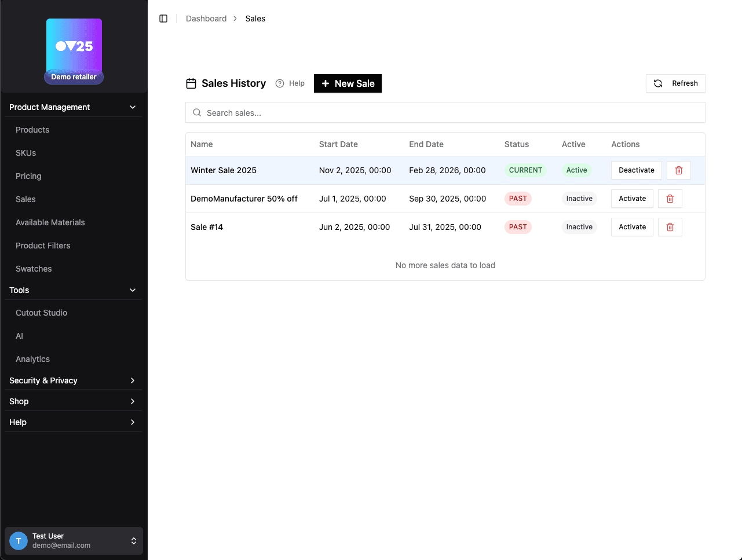Click the magnifier icon in the search bar
This screenshot has height=560, width=742.
[197, 112]
